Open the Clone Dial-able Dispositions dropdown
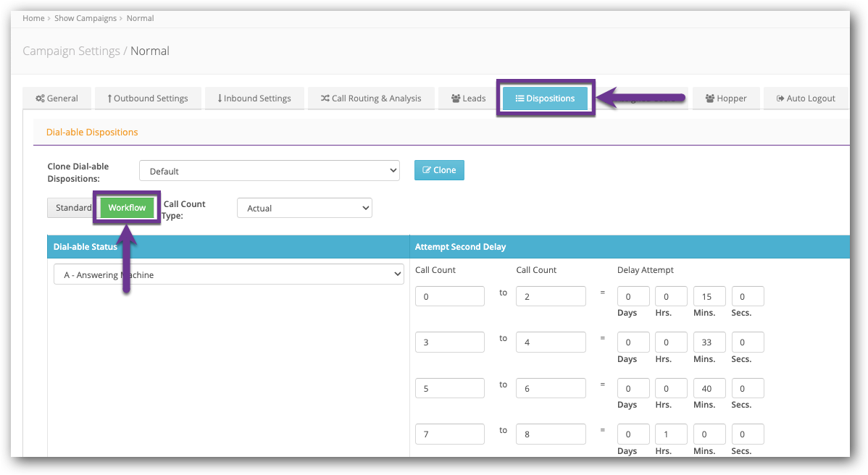This screenshot has width=868, height=475. [x=269, y=170]
